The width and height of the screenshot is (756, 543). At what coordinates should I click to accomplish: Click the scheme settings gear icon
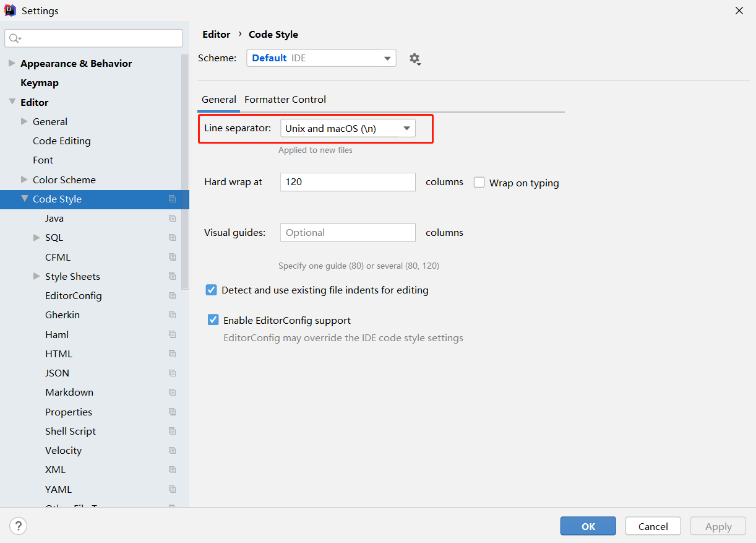coord(415,59)
